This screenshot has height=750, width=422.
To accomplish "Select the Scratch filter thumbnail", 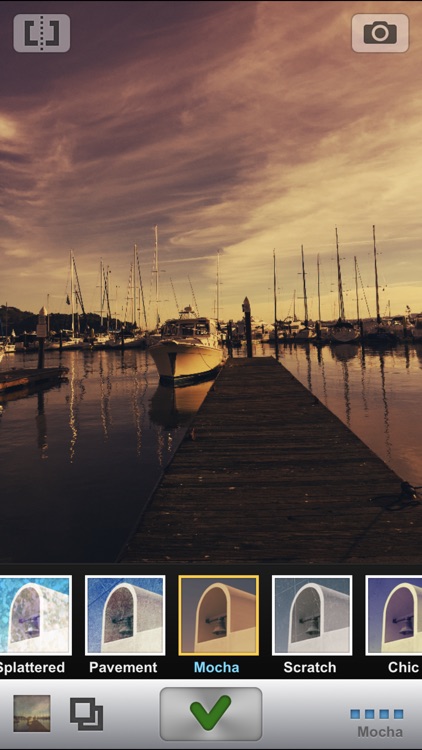I will [x=312, y=615].
